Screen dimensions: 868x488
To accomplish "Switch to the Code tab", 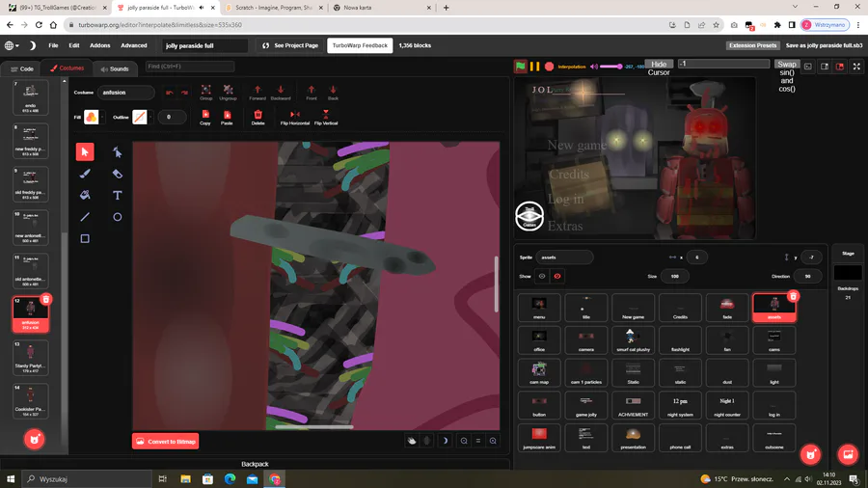I will (x=22, y=68).
